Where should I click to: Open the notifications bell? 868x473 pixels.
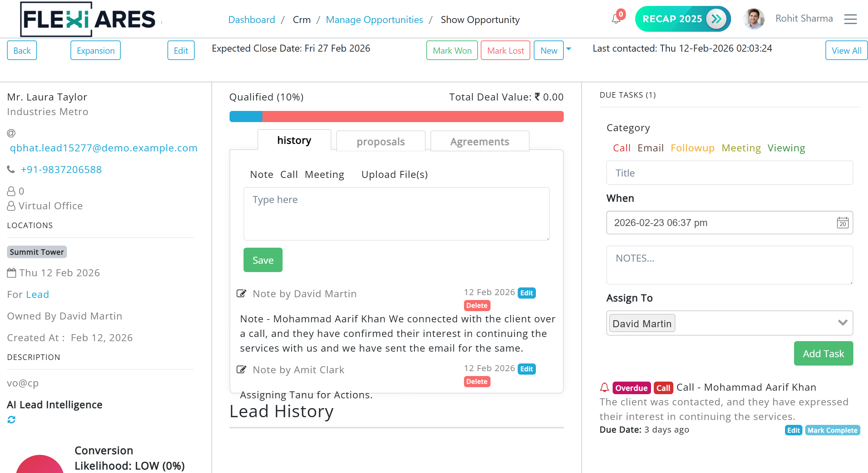pos(616,19)
